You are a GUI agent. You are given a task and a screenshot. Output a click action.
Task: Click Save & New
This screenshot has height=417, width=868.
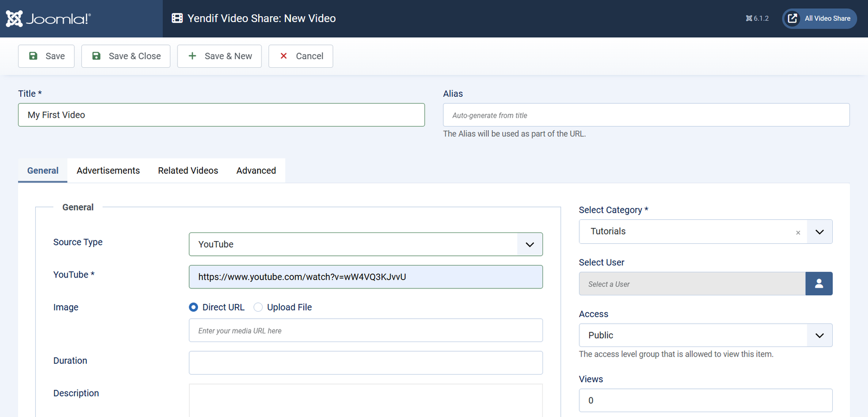[220, 56]
